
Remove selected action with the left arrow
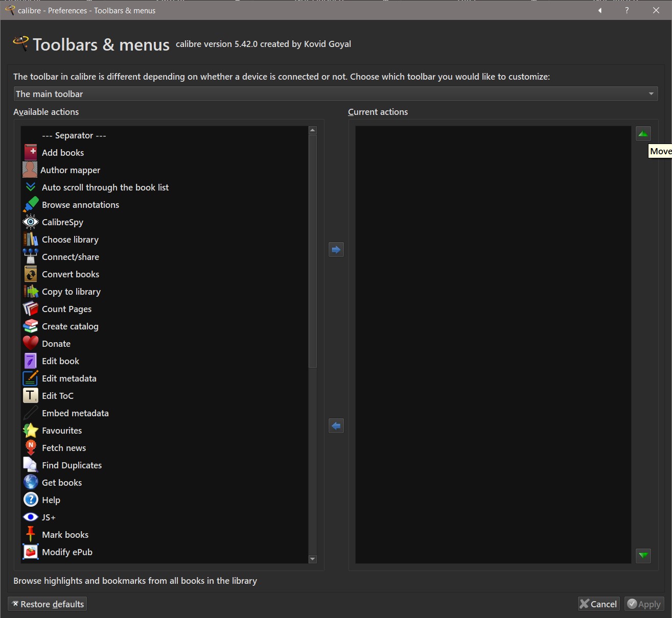(x=336, y=425)
